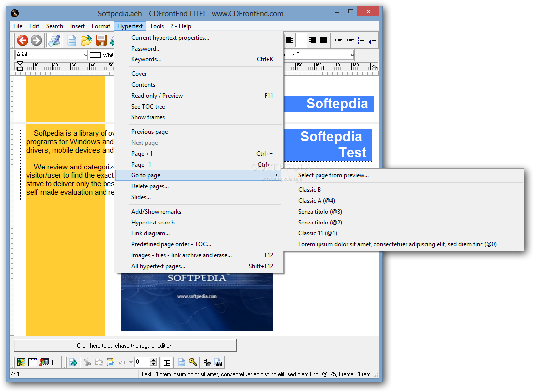Click the white color swatch box
534x392 pixels.
click(95, 55)
